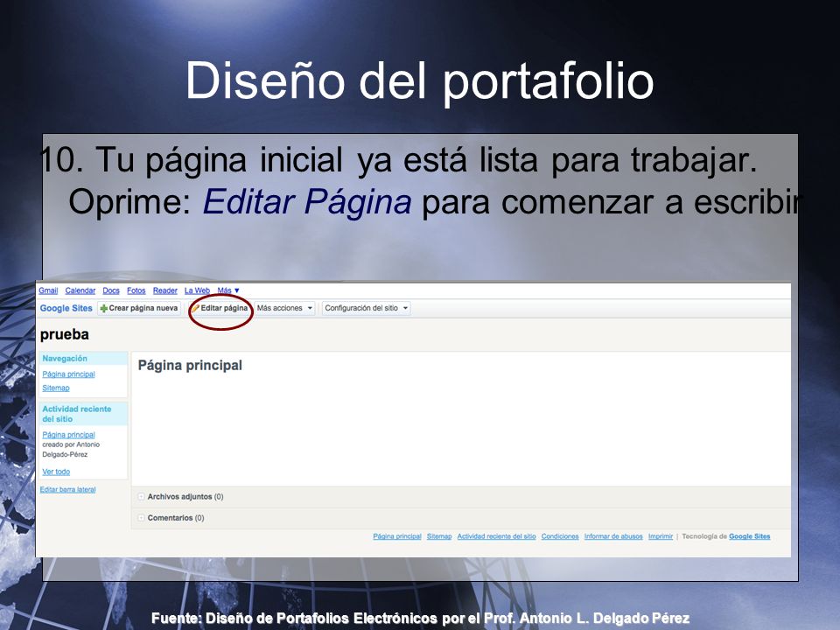
Task: Open Página principal in Navegación sidebar
Action: click(x=68, y=374)
